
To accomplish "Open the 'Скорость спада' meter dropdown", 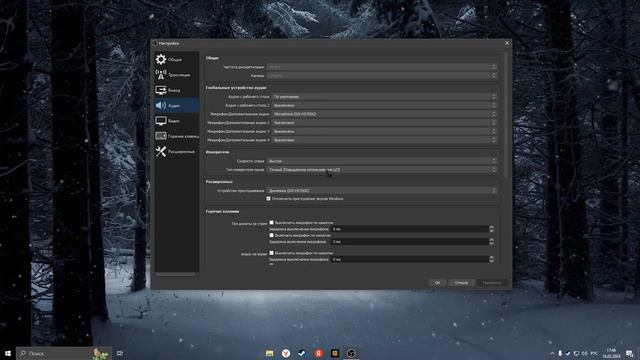I will pos(382,161).
